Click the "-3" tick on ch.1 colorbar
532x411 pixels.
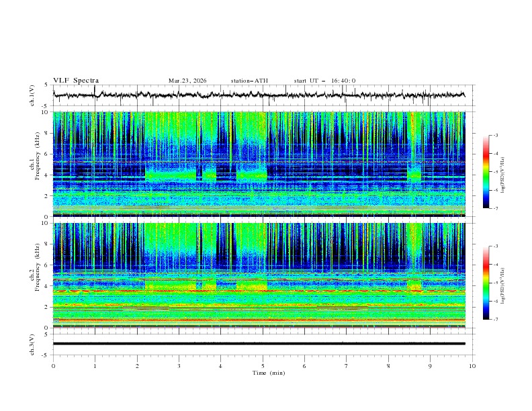coord(495,135)
